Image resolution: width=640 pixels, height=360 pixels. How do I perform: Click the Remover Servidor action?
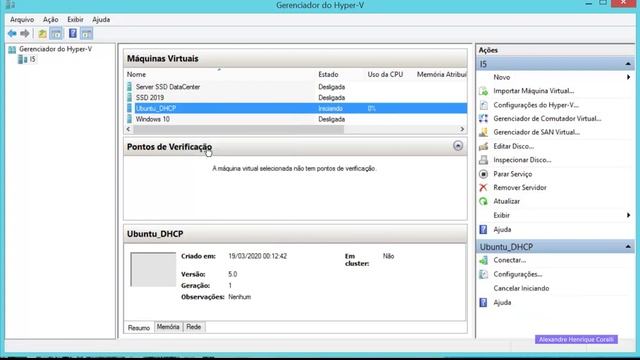coord(520,188)
